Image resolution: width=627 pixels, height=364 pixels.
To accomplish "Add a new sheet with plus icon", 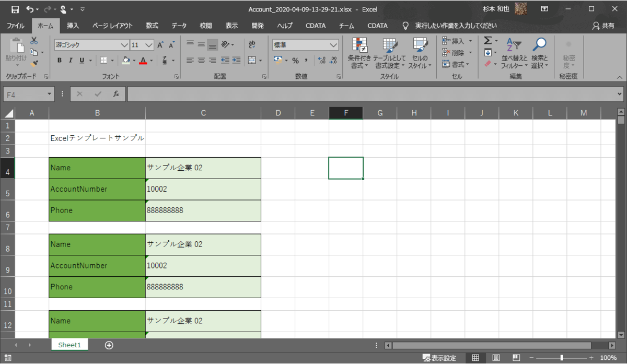I will point(109,345).
